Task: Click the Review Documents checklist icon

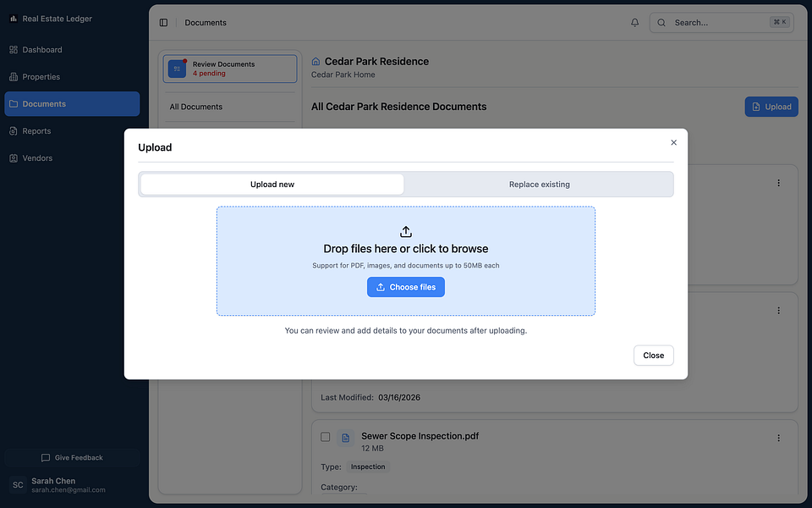Action: 177,69
